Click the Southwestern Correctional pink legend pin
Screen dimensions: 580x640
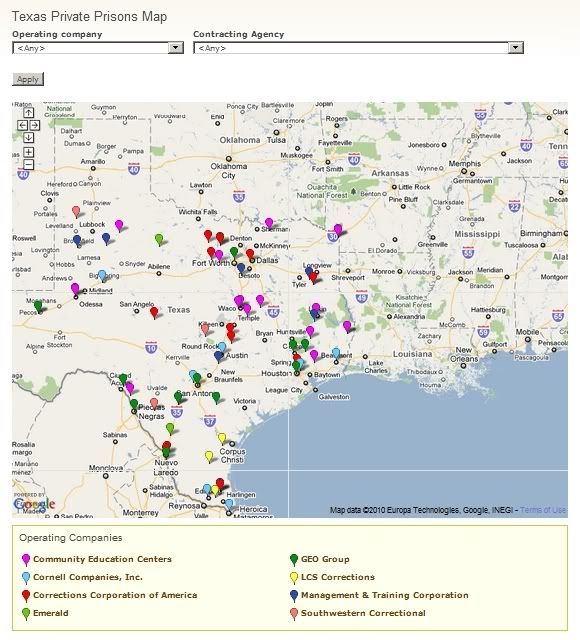[294, 613]
